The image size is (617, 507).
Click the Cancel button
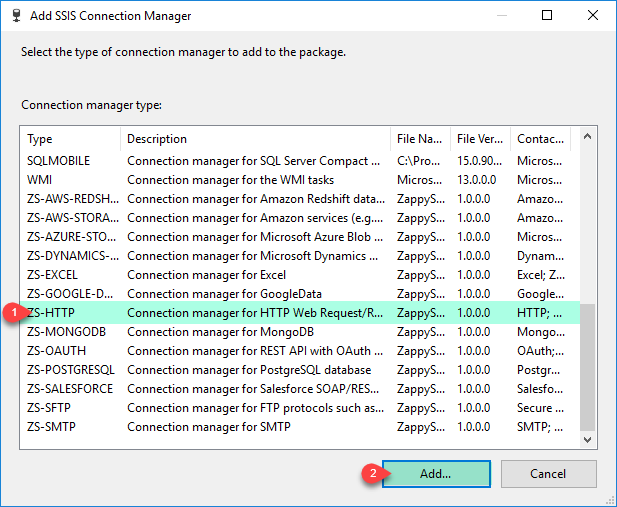[549, 474]
